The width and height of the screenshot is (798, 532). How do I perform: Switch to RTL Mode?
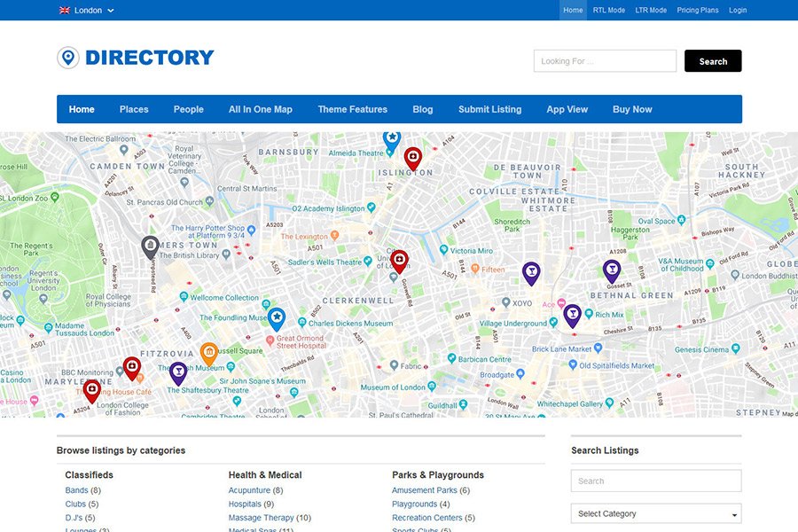click(x=608, y=10)
